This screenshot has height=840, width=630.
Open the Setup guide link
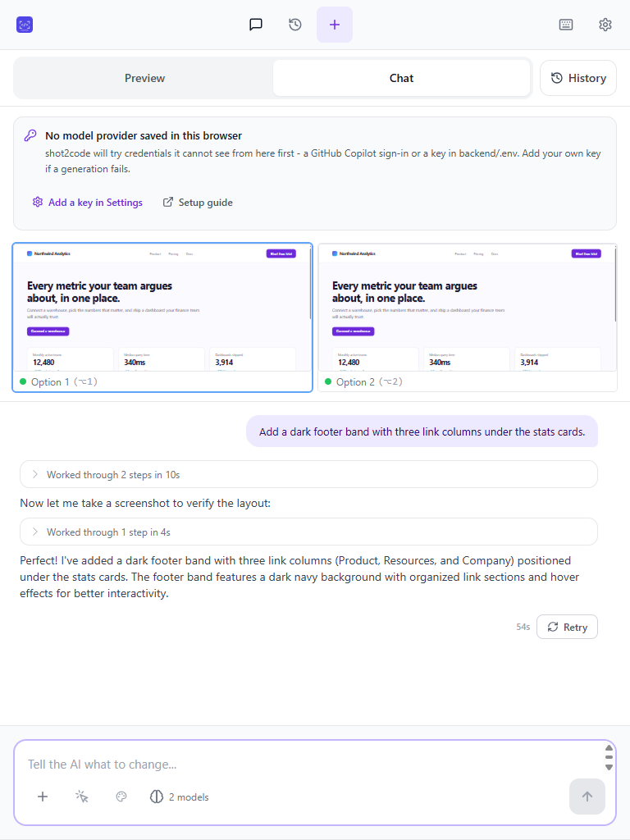point(198,203)
